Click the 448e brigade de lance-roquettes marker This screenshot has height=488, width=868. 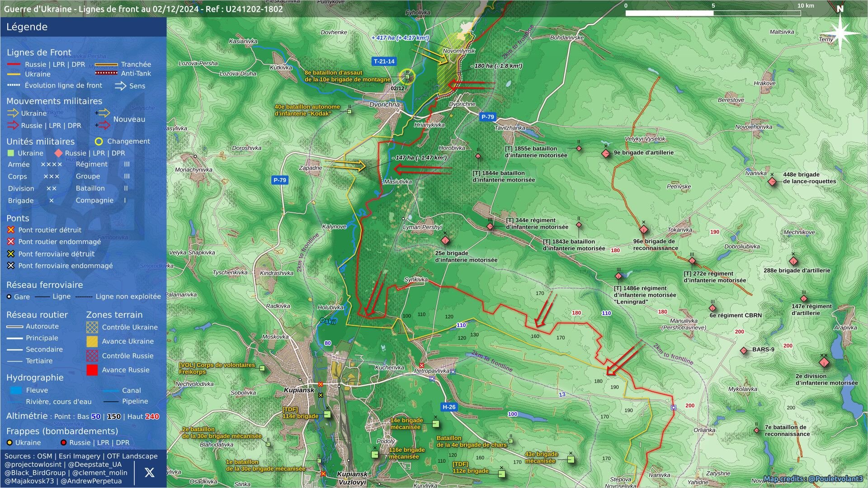coord(772,182)
